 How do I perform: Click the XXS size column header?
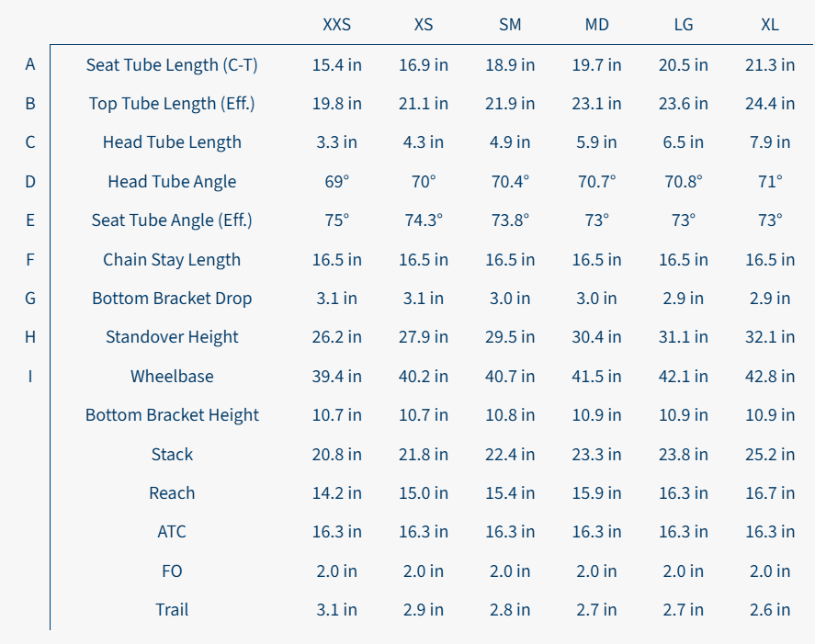pos(336,25)
